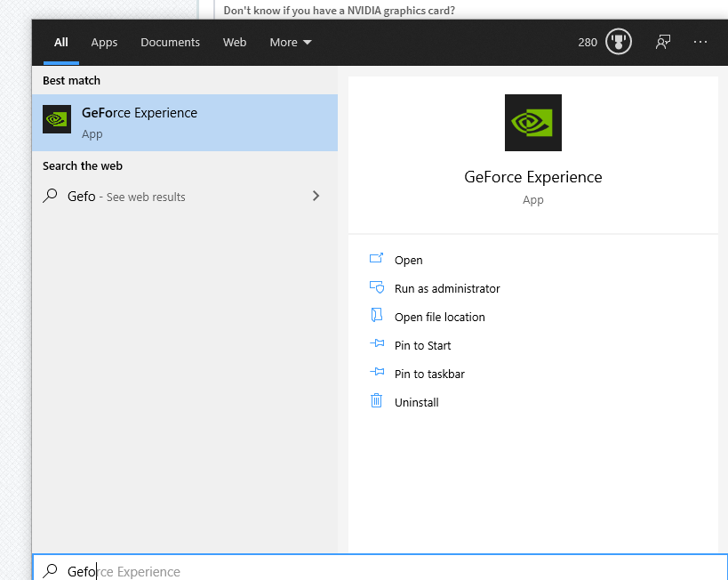Switch to the Web tab
This screenshot has height=580, width=728.
(x=235, y=43)
